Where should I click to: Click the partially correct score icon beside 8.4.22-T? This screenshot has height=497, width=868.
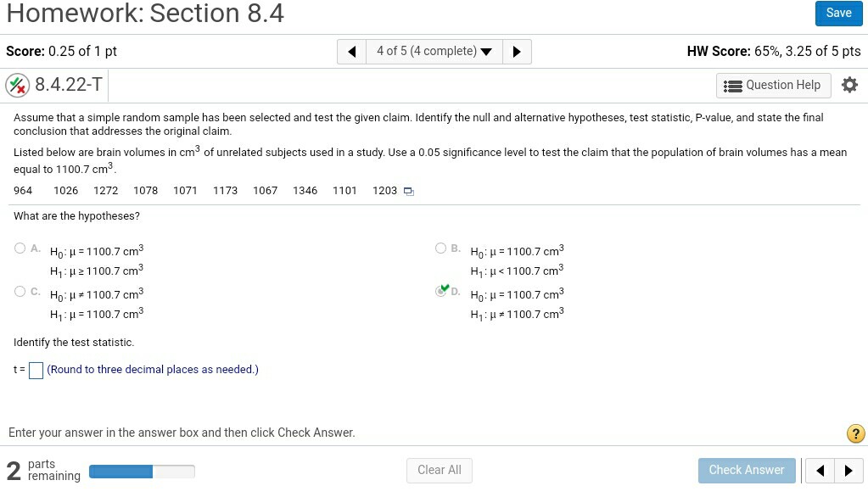click(17, 85)
